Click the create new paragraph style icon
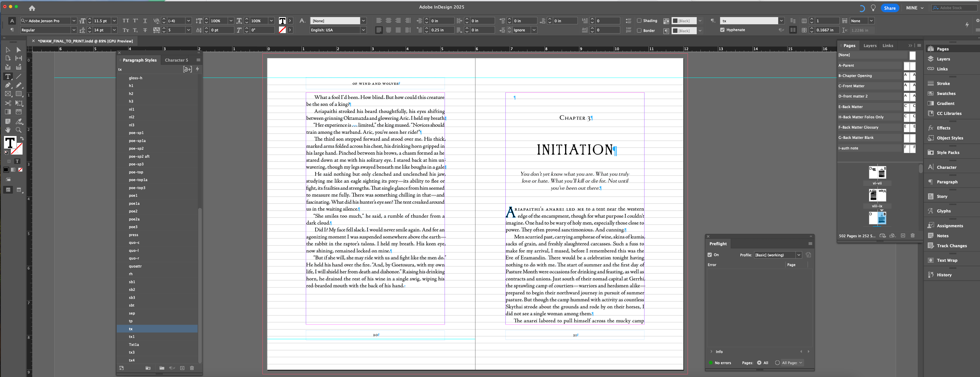The image size is (980, 377). tap(182, 368)
